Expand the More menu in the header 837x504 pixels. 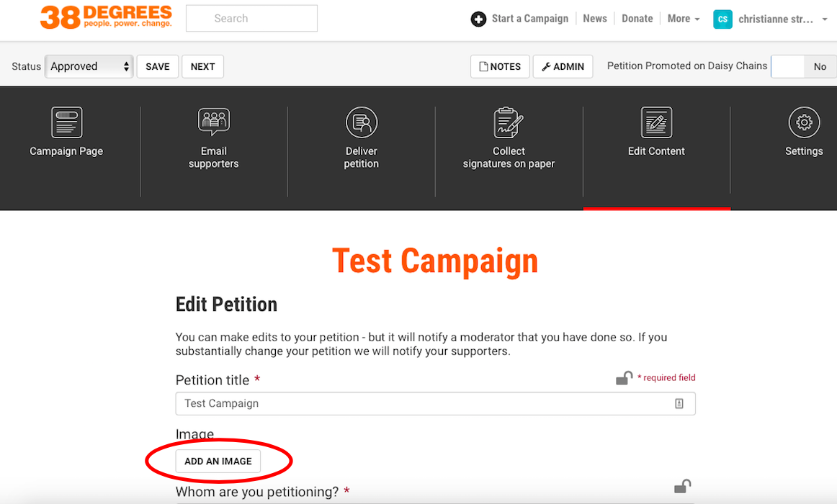click(x=683, y=19)
